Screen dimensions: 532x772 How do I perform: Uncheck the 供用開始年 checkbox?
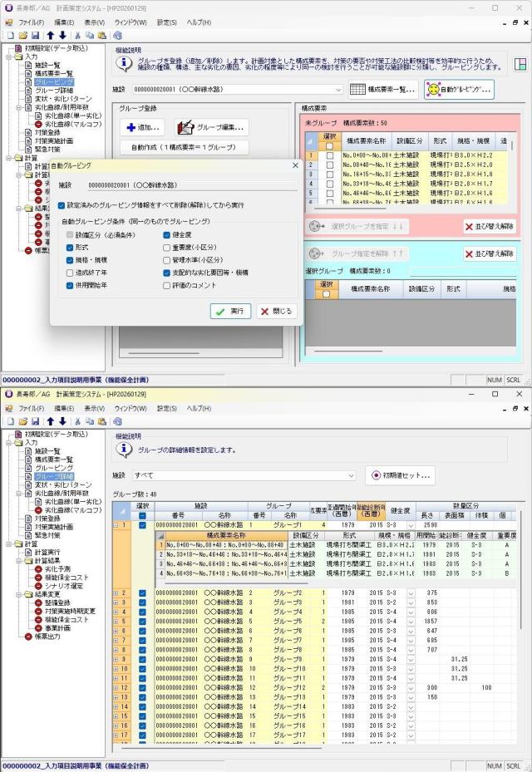70,285
